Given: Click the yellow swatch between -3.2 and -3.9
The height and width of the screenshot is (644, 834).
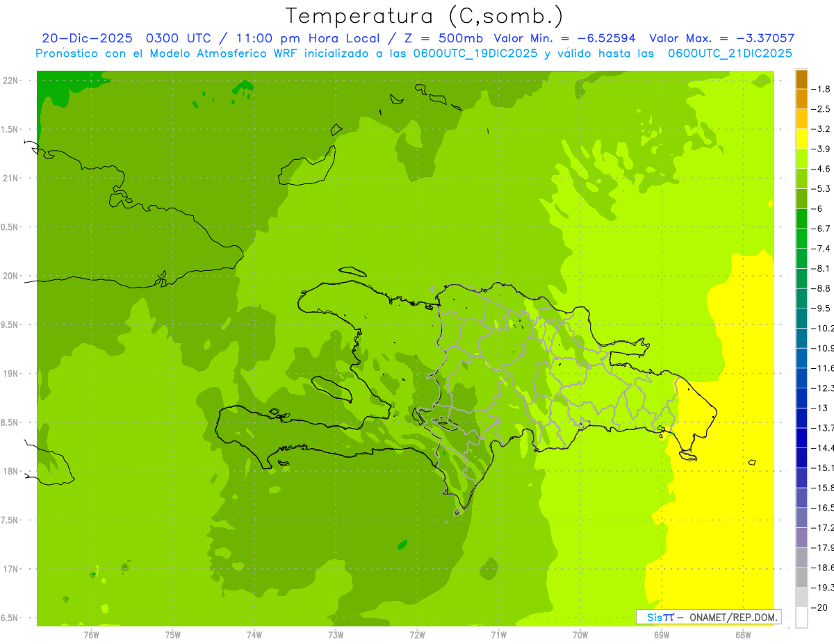Looking at the screenshot, I should point(801,139).
